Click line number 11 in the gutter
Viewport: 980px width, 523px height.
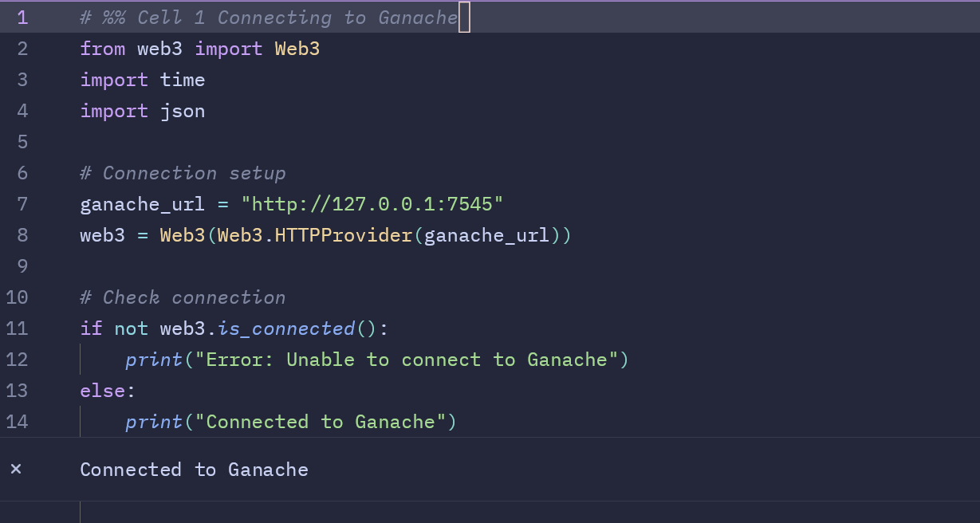17,328
